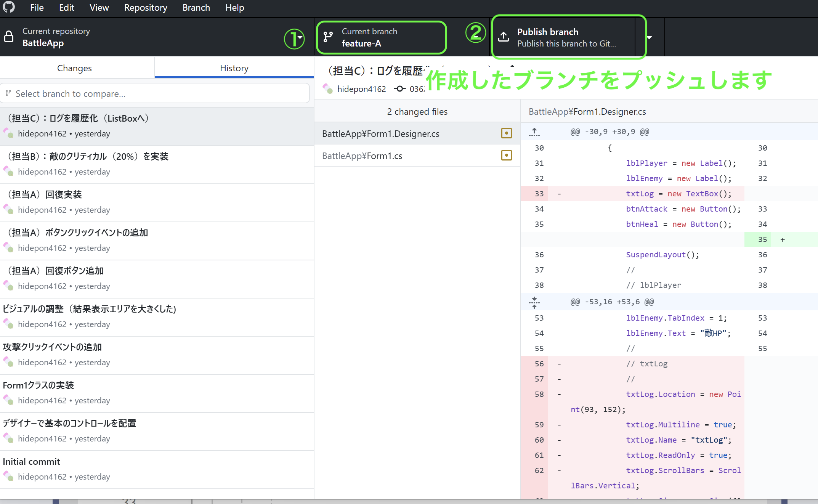
Task: Open the View menu
Action: [99, 8]
